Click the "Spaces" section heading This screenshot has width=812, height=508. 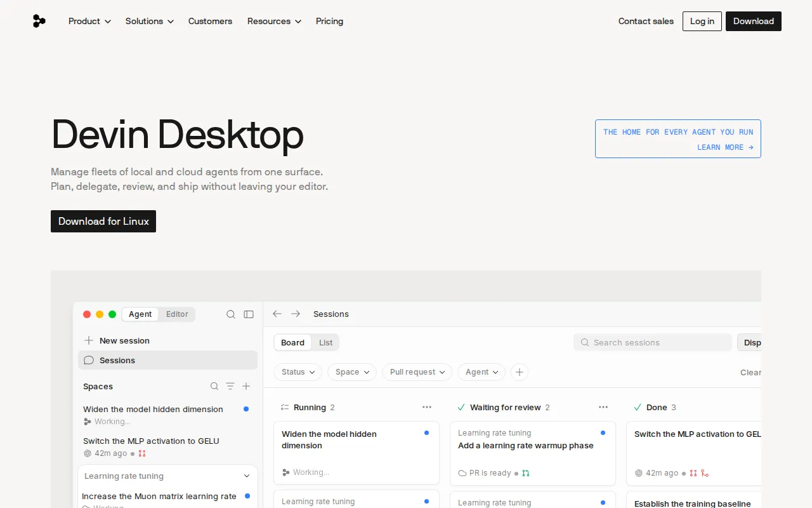[x=98, y=386]
